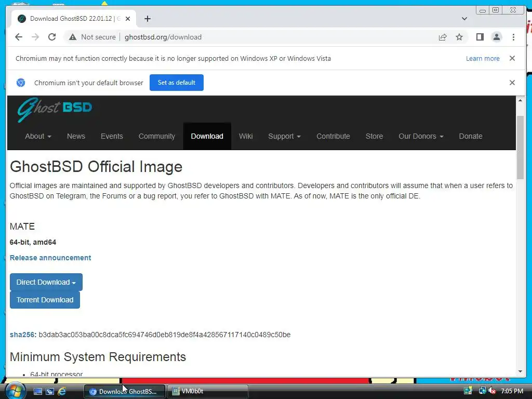
Task: Select the VM0b0t taskbar button
Action: (x=208, y=391)
